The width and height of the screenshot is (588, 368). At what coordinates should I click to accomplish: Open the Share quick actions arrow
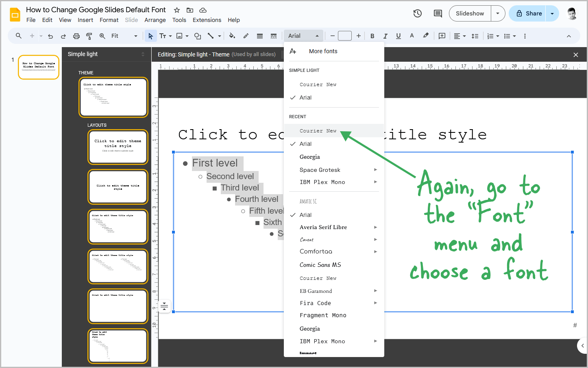pos(552,13)
